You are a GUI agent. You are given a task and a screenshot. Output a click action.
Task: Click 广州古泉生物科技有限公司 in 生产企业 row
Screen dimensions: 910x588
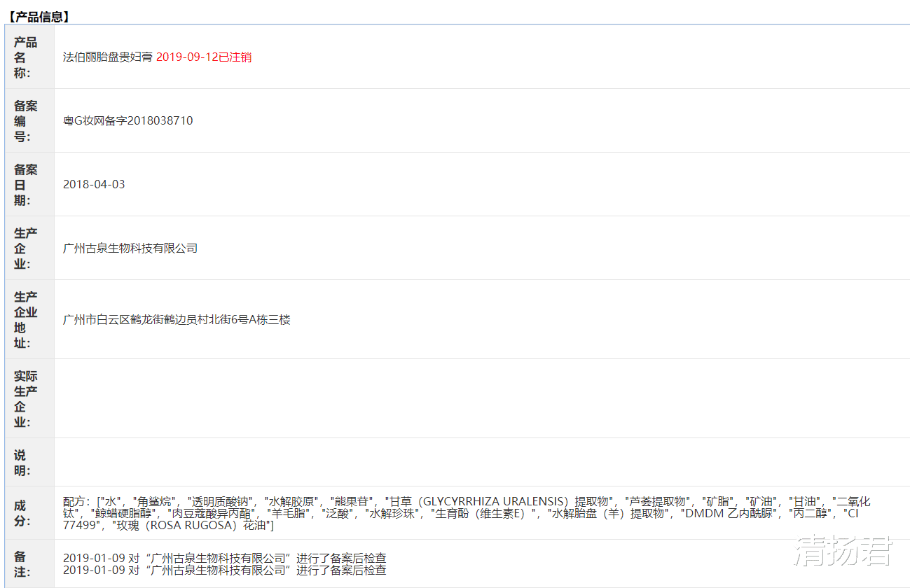coord(130,248)
